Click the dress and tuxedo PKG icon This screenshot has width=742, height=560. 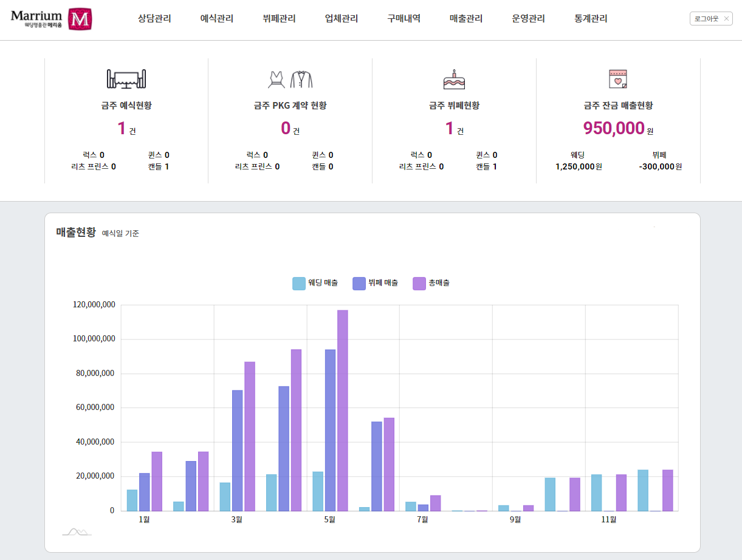[x=290, y=79]
